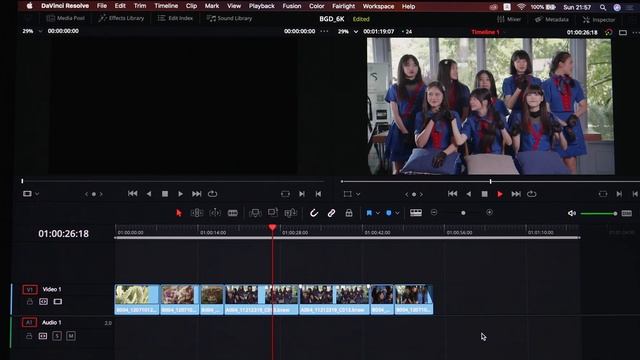The width and height of the screenshot is (640, 360).
Task: Select the Blade Edit Mode tool
Action: click(x=233, y=213)
